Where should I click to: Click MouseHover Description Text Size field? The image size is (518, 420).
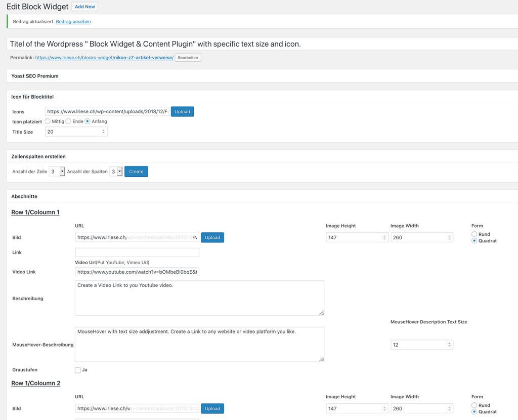422,345
